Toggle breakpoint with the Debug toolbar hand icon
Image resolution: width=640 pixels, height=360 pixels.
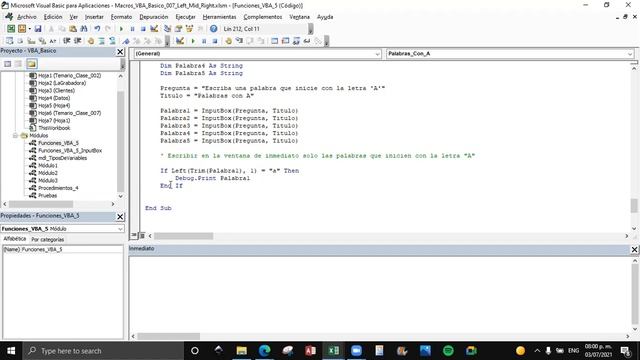pyautogui.click(x=229, y=41)
